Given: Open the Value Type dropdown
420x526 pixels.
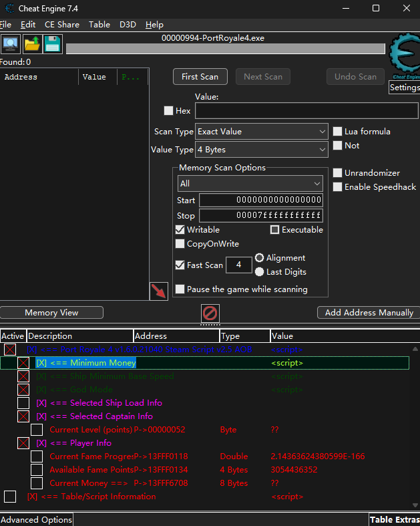Looking at the screenshot, I should pos(262,150).
